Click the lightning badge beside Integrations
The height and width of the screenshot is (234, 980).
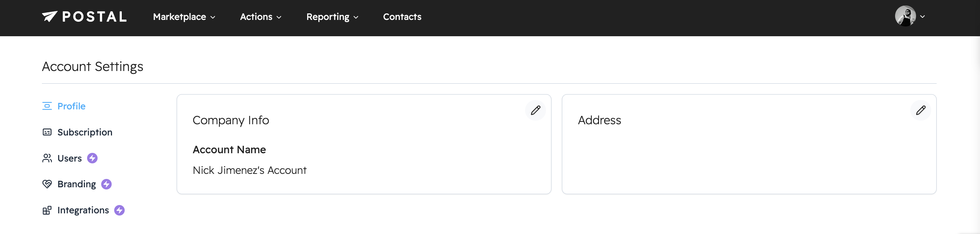pos(120,210)
